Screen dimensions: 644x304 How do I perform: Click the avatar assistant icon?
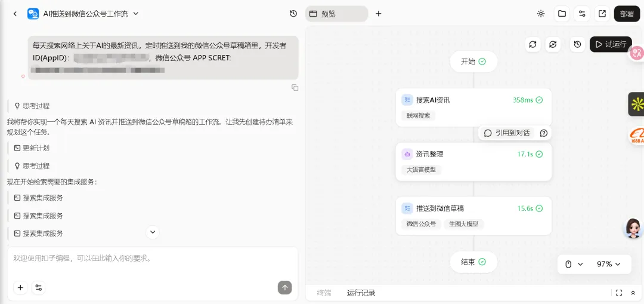[633, 228]
